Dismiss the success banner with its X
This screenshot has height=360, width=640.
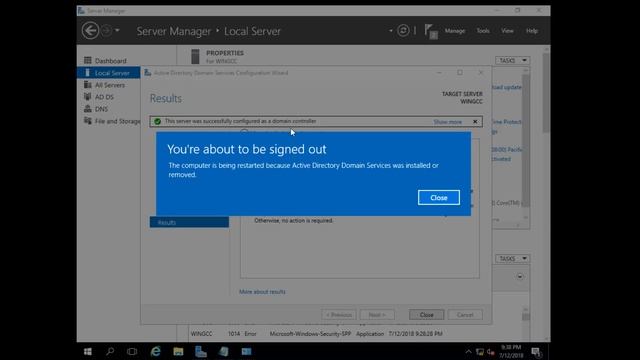point(475,122)
